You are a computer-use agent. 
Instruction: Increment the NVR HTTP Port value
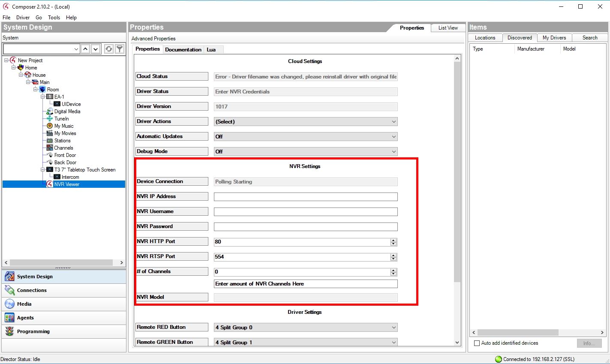(x=394, y=240)
